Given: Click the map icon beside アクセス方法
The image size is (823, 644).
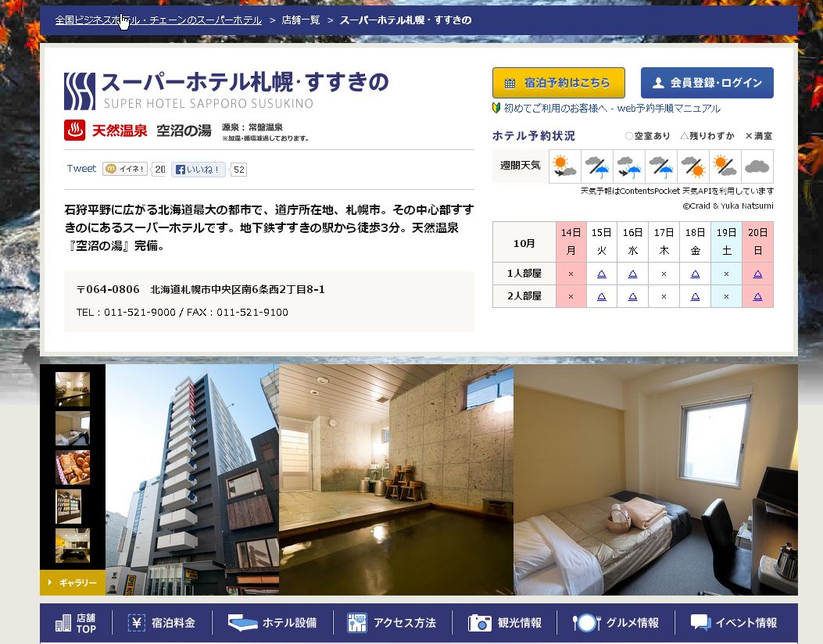Looking at the screenshot, I should click(x=357, y=623).
